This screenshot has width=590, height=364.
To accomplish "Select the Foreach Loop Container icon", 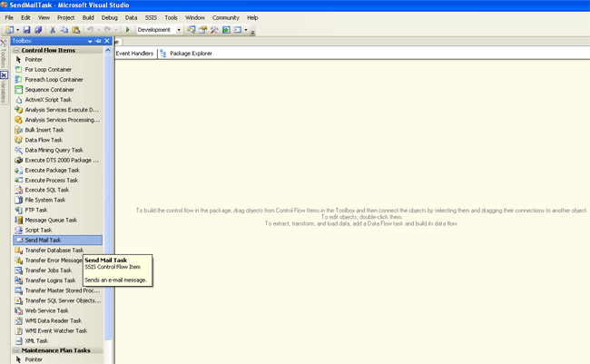I will click(x=18, y=79).
